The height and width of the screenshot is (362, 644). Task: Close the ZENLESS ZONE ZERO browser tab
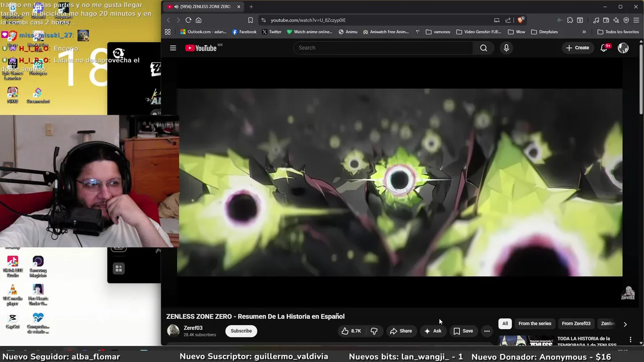[238, 7]
